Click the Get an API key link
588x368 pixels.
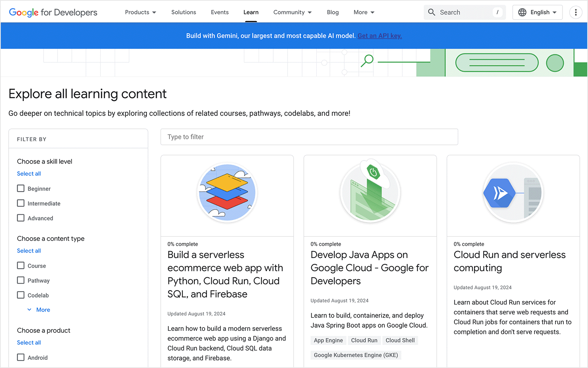tap(379, 36)
